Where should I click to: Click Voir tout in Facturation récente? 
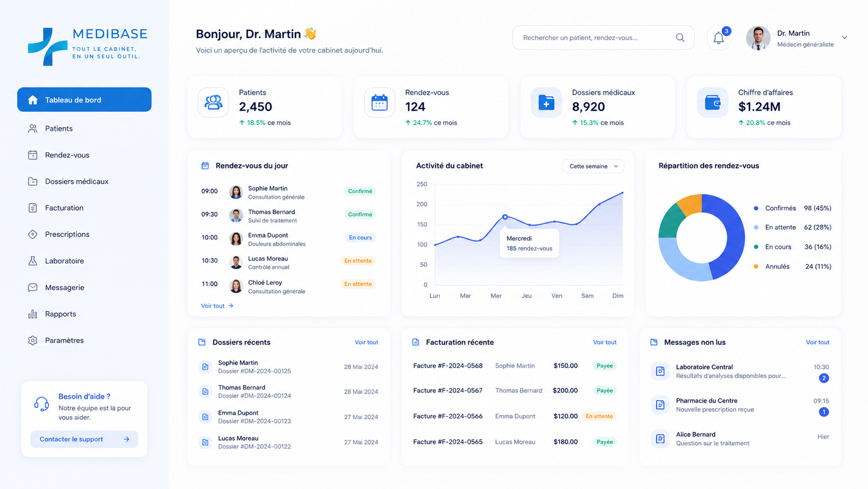(605, 342)
